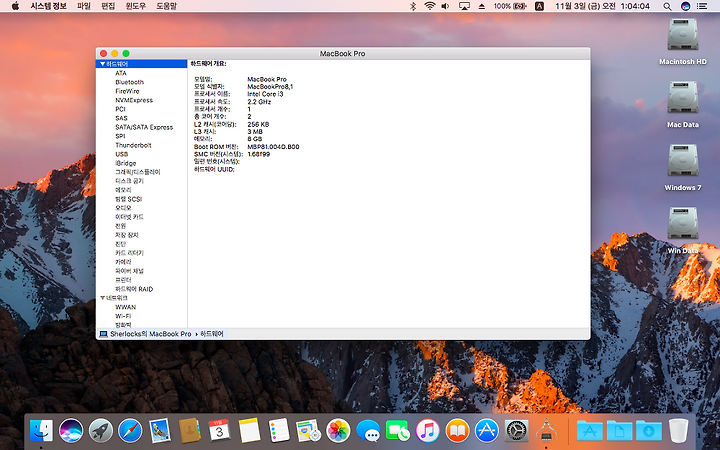
Task: Open the Documents folder stack in Dock
Action: (x=619, y=431)
